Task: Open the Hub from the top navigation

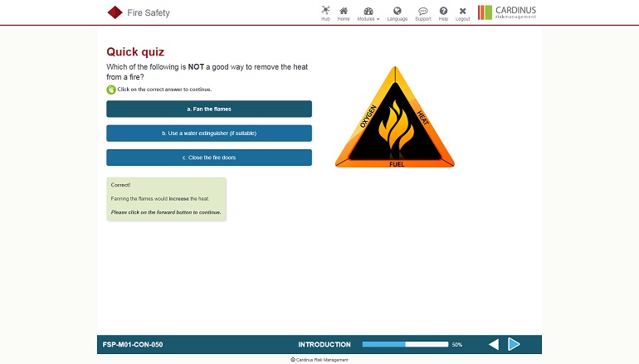Action: [325, 13]
